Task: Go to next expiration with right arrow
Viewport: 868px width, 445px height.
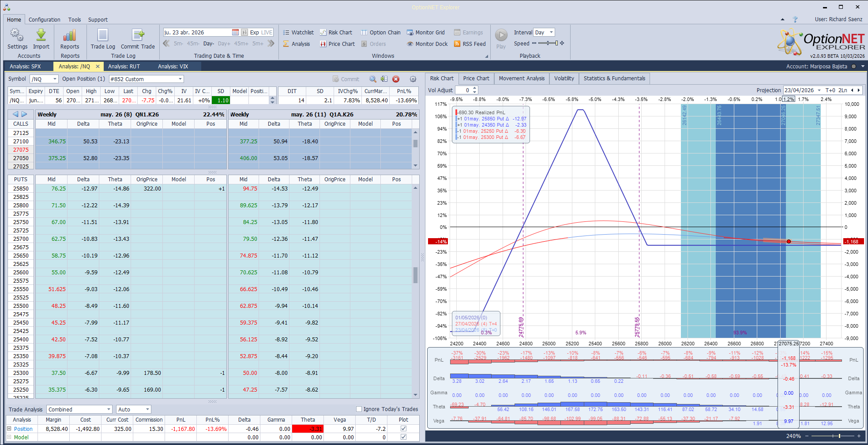Action: point(25,114)
